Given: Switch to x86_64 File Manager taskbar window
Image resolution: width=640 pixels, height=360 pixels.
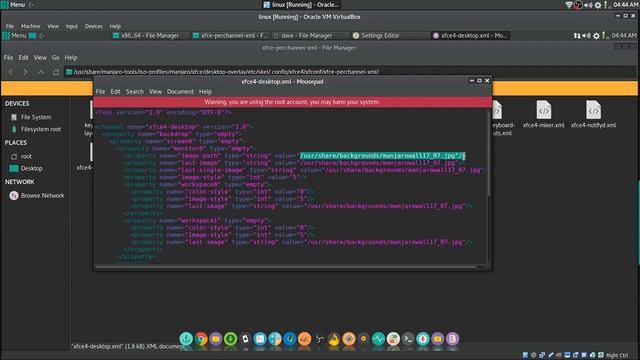Looking at the screenshot, I should pos(150,36).
